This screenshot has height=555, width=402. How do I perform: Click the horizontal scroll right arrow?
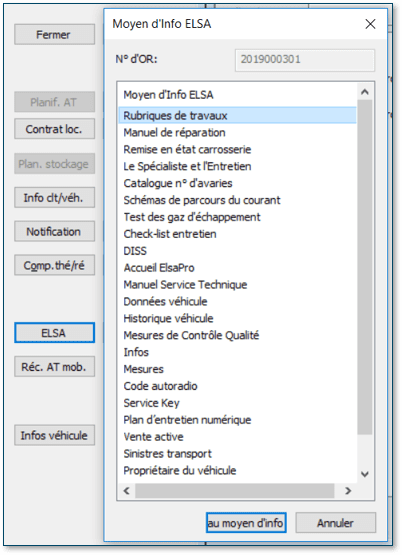click(348, 491)
